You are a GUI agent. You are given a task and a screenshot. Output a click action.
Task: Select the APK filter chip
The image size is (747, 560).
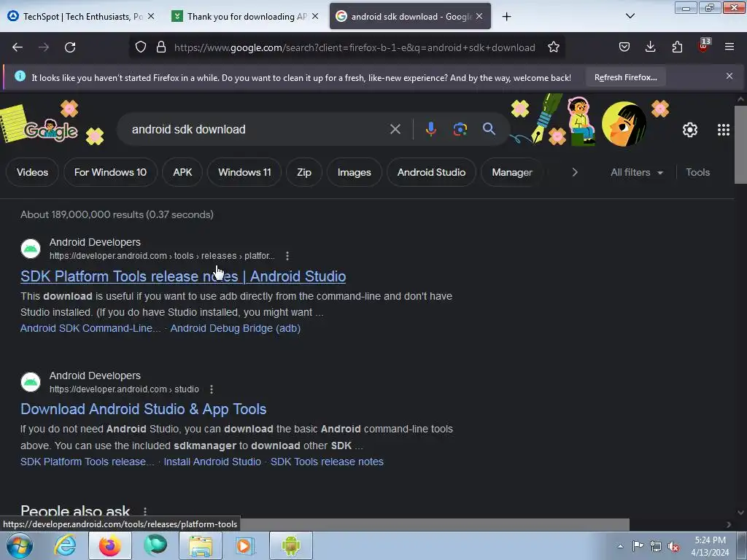(182, 172)
